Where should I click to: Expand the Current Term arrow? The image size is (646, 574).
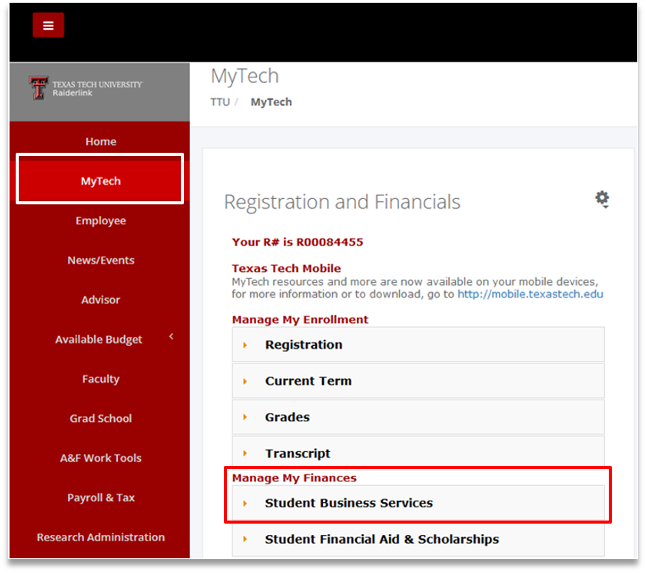click(245, 382)
